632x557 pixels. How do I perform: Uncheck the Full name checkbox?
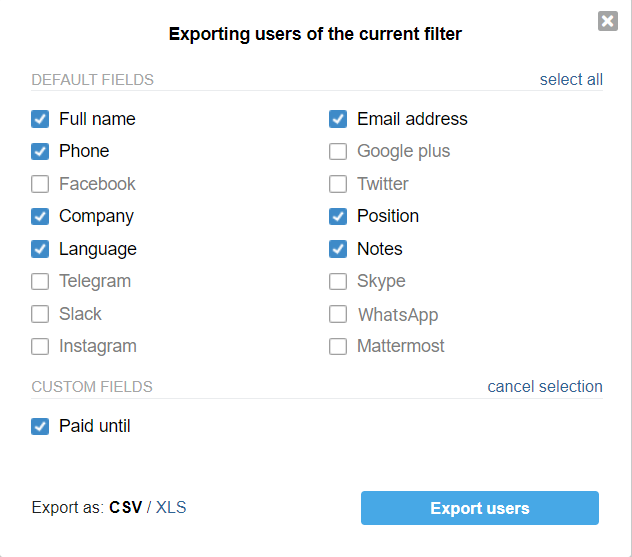click(x=40, y=119)
